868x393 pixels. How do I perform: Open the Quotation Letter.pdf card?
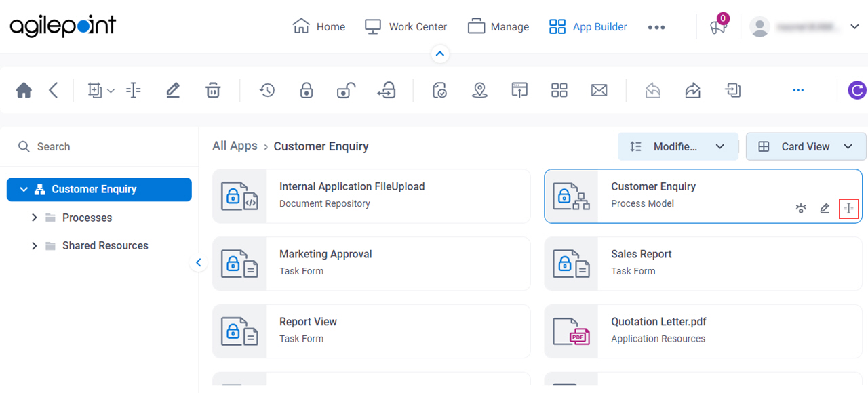tap(703, 331)
